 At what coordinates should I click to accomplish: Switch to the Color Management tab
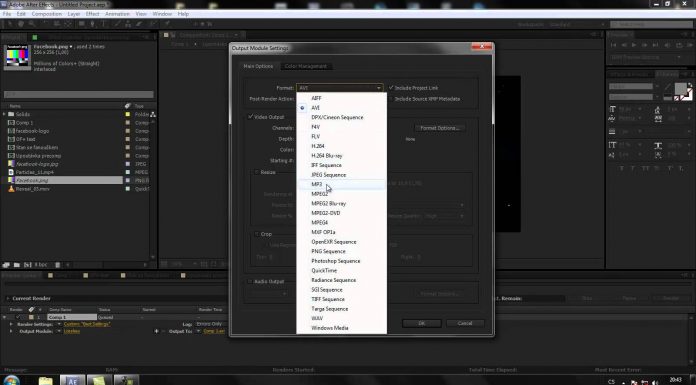[305, 66]
